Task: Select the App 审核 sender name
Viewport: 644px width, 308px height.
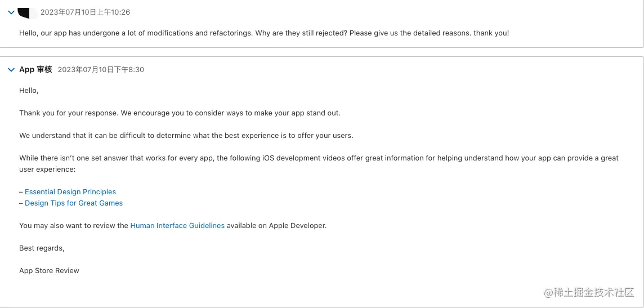Action: tap(35, 69)
